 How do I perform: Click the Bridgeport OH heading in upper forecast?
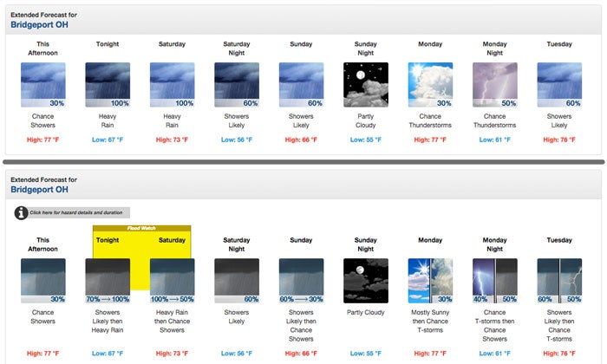(39, 25)
